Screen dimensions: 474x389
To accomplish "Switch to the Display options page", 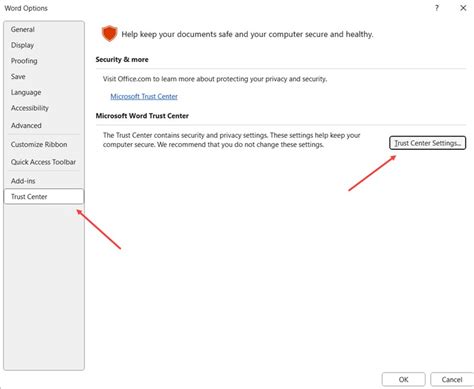I will 22,45.
